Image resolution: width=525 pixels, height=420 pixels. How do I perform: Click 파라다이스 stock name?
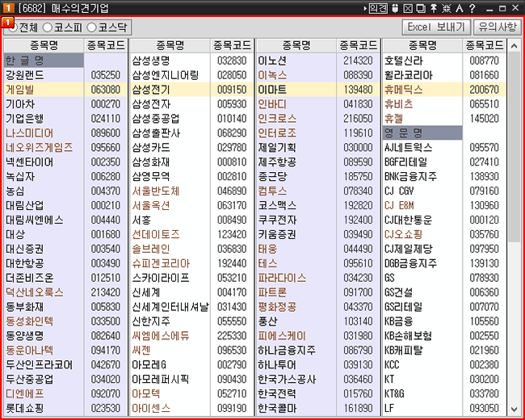tap(282, 278)
